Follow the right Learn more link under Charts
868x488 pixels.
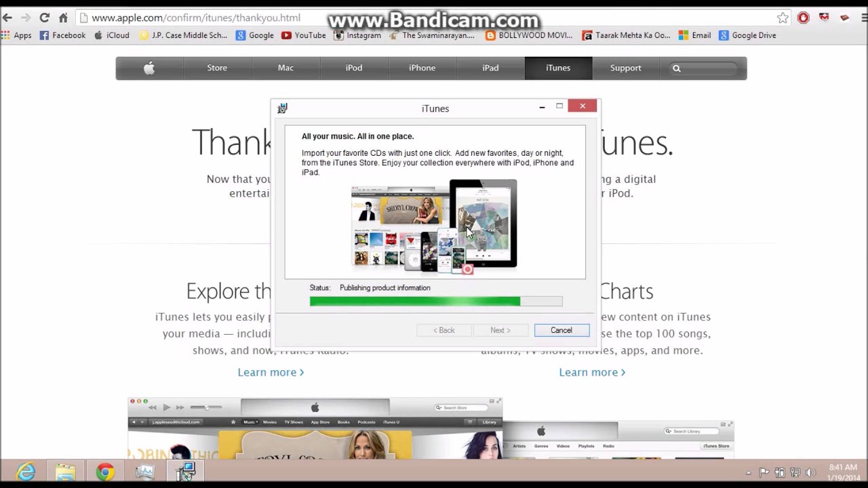[592, 372]
